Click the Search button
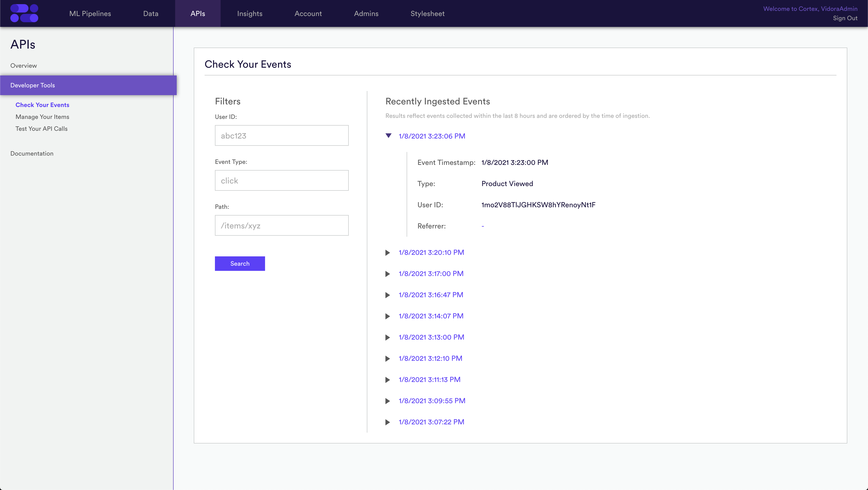 point(240,264)
